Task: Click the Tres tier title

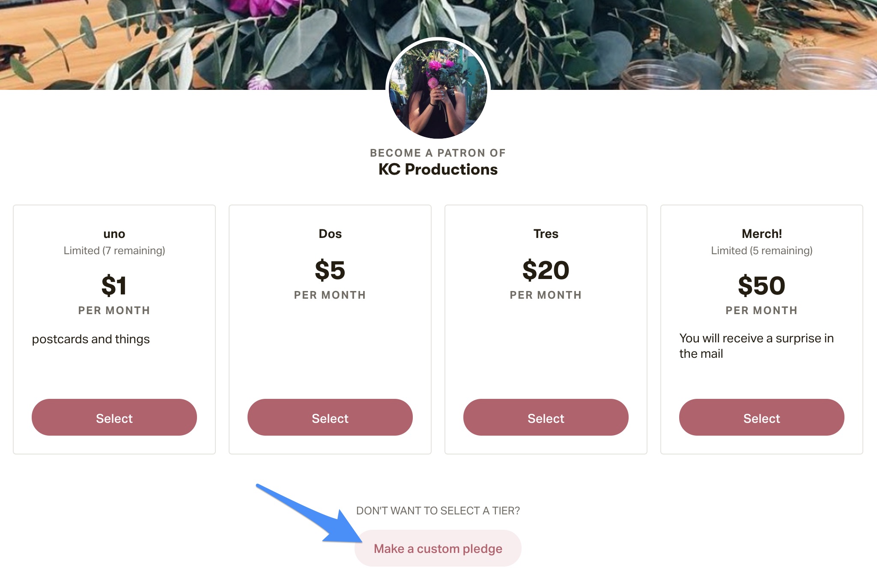Action: click(x=546, y=234)
